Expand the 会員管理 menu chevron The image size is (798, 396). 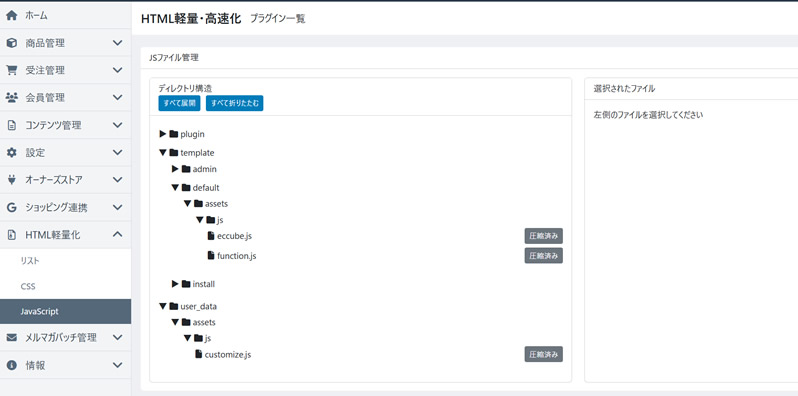coord(118,97)
